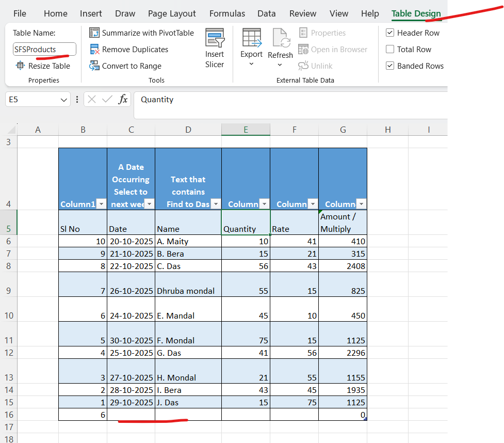Switch to the Formulas tab

tap(227, 14)
